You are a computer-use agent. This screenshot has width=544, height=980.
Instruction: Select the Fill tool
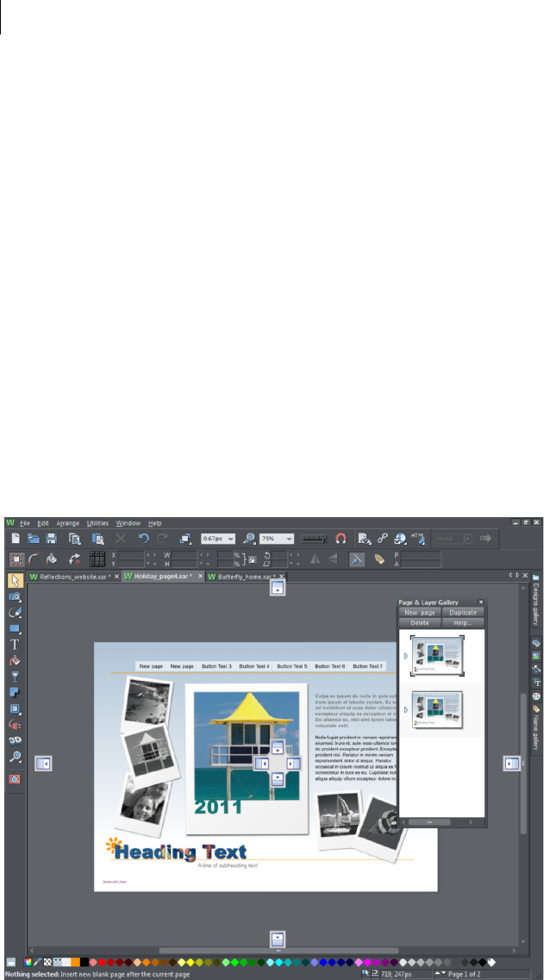click(x=15, y=660)
